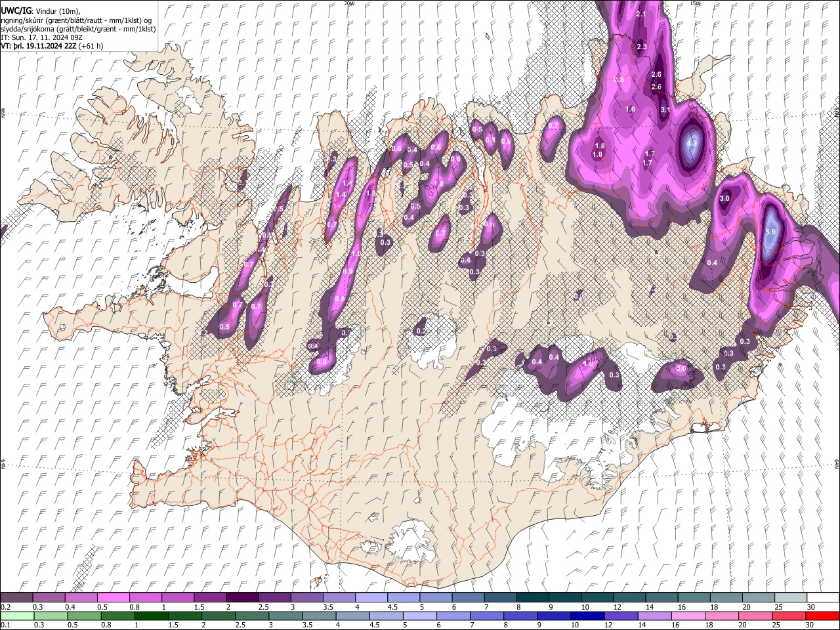Click the '(+61 h)' forecast offset text
Viewport: 840px width, 630px height.
pos(91,46)
